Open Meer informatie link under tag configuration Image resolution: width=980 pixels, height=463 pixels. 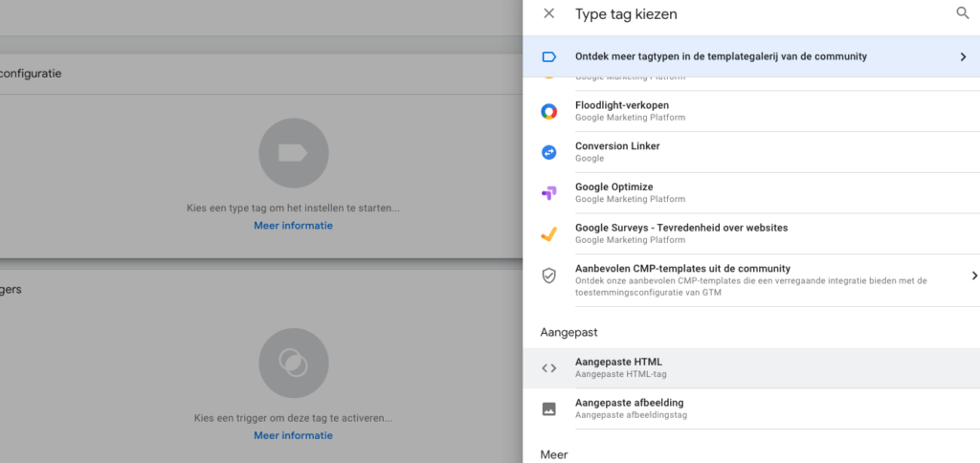click(x=293, y=226)
